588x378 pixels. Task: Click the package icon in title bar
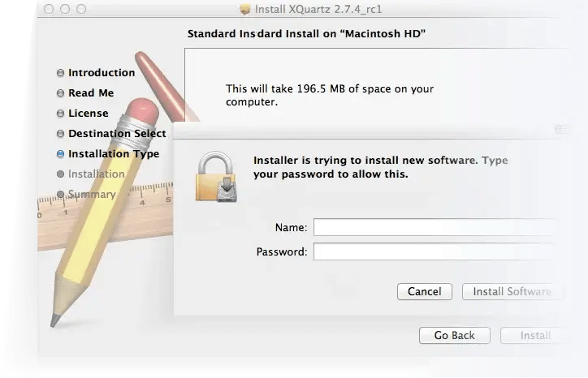(x=245, y=9)
